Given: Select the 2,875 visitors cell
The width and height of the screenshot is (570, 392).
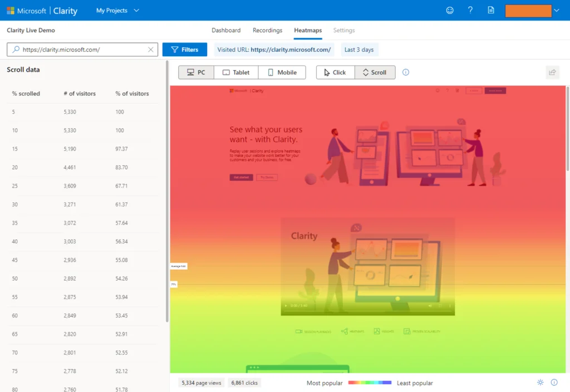Looking at the screenshot, I should (x=70, y=297).
